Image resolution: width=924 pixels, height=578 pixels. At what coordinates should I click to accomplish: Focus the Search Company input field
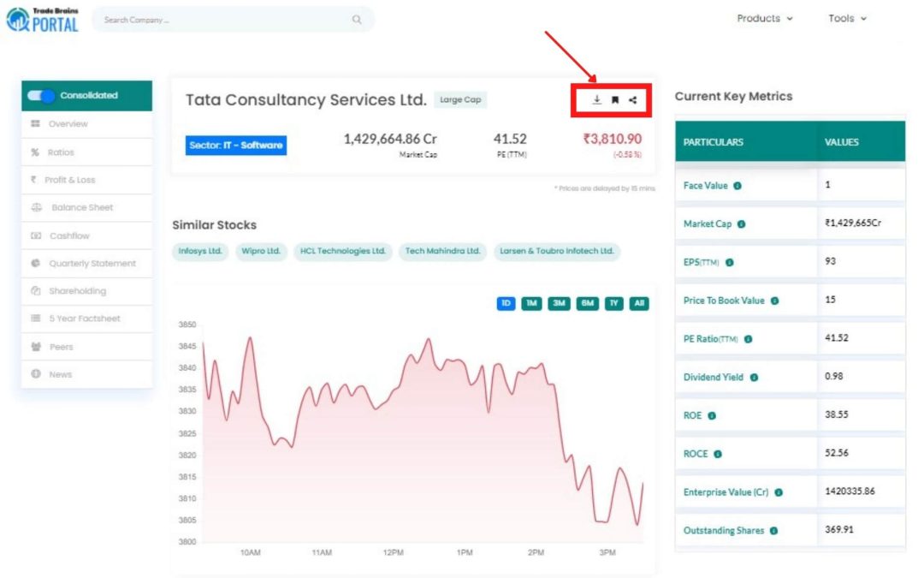click(233, 20)
